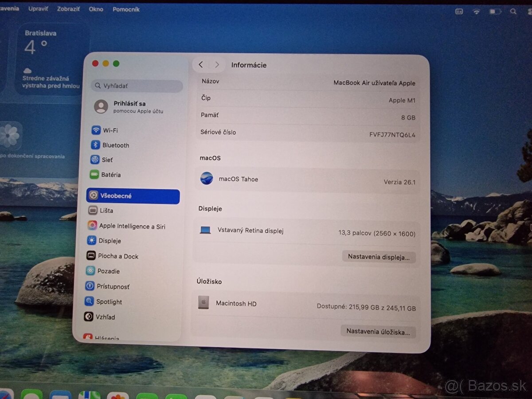Open the Pomocník menu
Image resolution: width=532 pixels, height=399 pixels.
point(126,9)
